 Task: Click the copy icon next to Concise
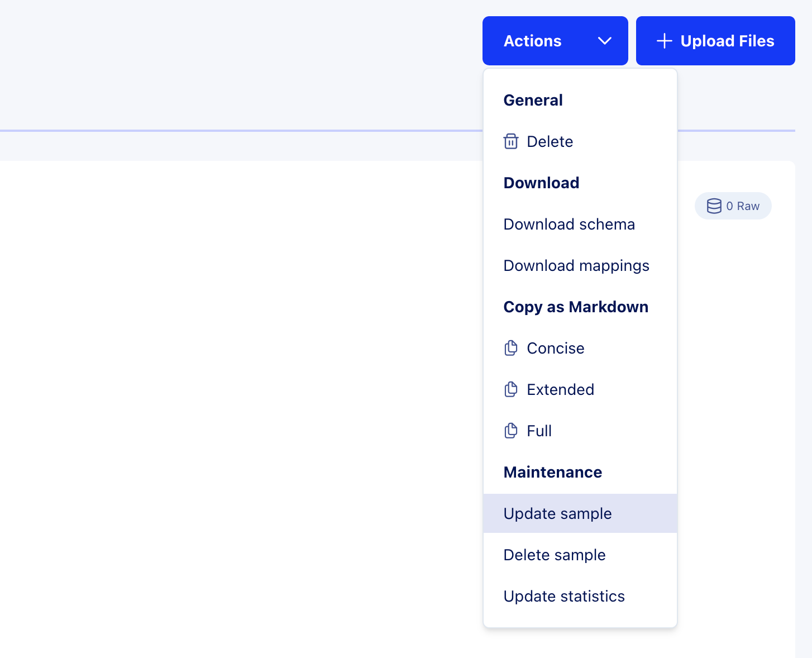[510, 347]
